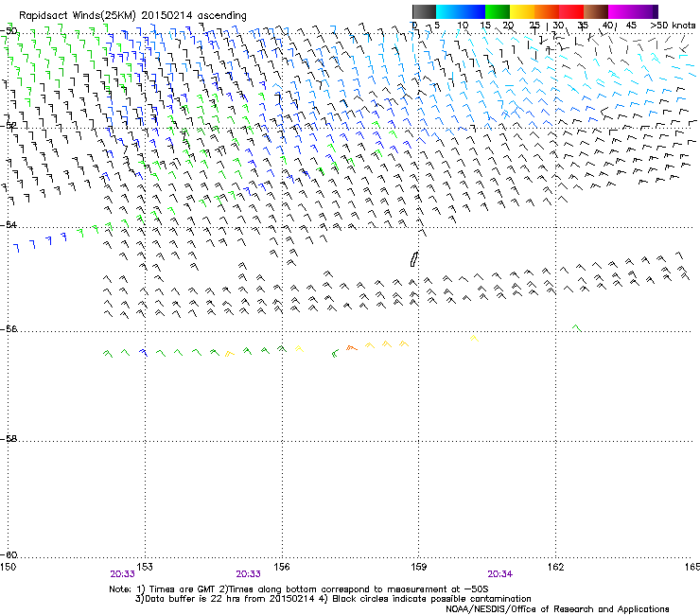Click the '>50 knots' legend label
The image size is (700, 615).
click(673, 26)
